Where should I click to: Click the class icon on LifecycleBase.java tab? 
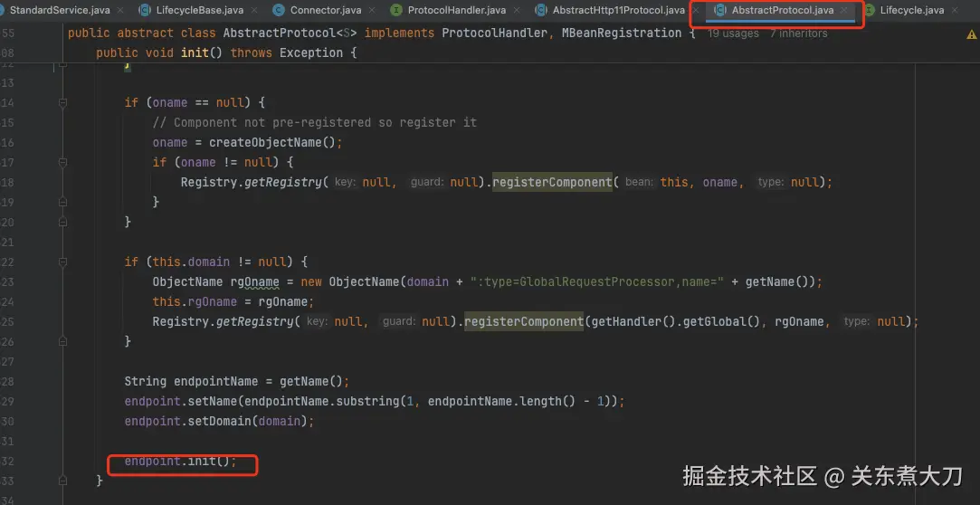click(145, 10)
